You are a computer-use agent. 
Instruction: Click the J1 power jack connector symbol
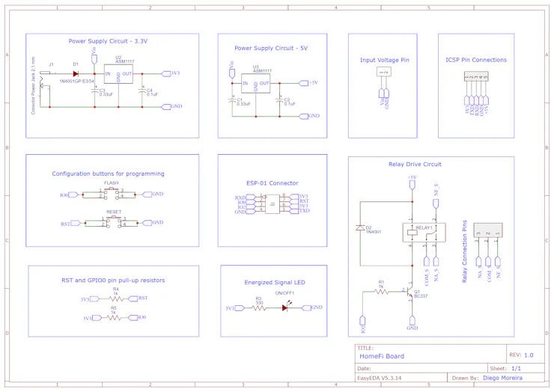pyautogui.click(x=45, y=80)
